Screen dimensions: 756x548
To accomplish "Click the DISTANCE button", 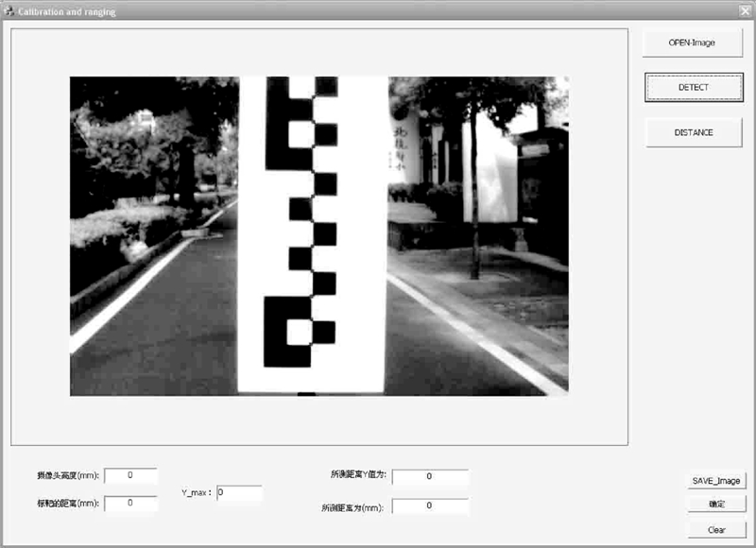I will coord(693,132).
